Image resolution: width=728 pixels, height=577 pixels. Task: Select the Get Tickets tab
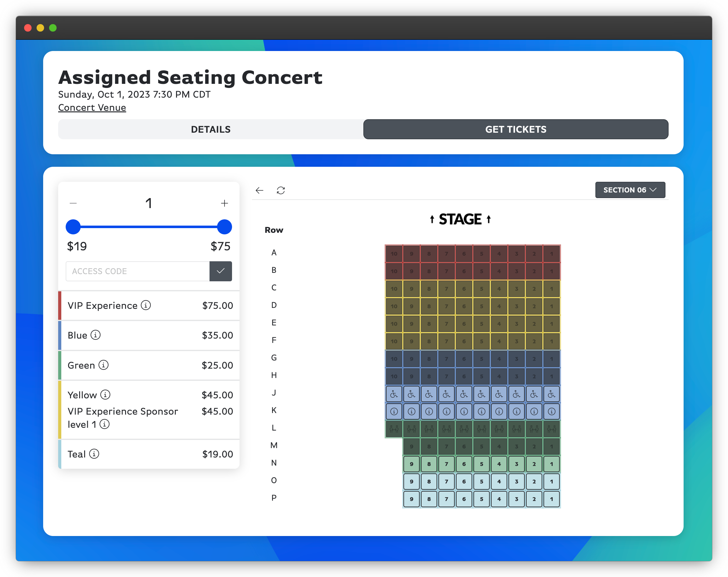[x=515, y=129]
